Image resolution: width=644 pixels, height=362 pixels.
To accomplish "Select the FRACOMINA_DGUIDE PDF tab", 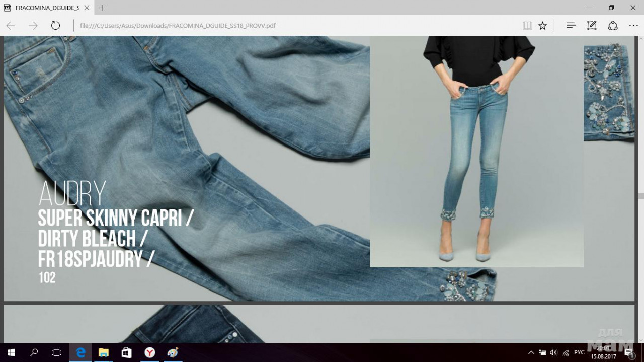I will tap(45, 8).
